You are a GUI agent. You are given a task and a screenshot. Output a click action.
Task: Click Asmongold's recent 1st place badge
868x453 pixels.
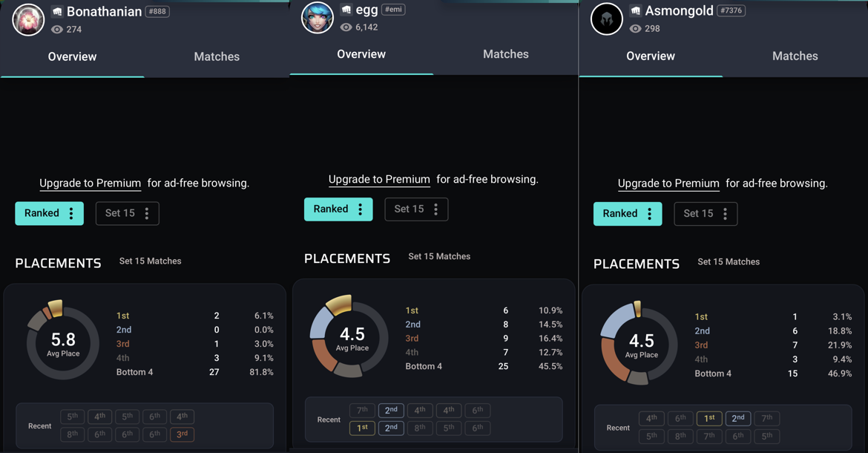[709, 418]
